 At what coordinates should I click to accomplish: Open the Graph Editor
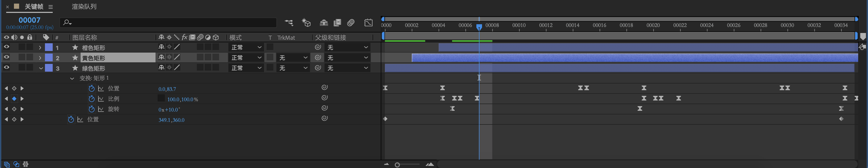368,23
